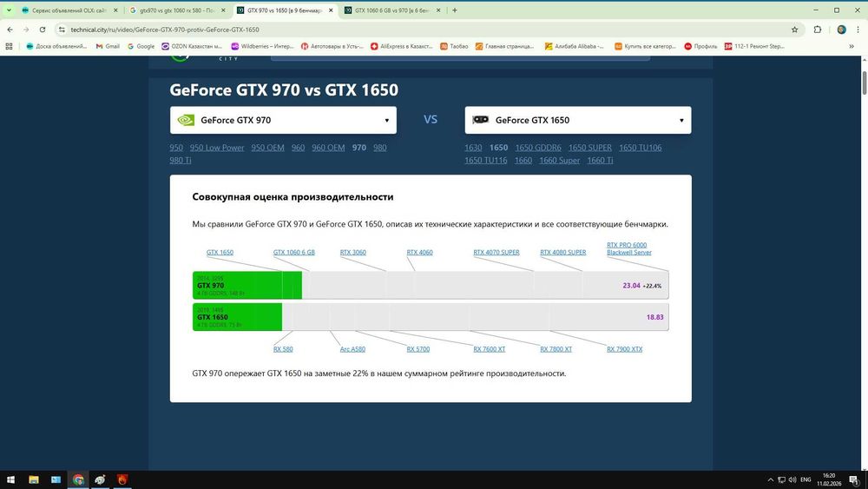Open the RTX 4060 chart link
Screen dimensions: 868x489
[x=419, y=252]
